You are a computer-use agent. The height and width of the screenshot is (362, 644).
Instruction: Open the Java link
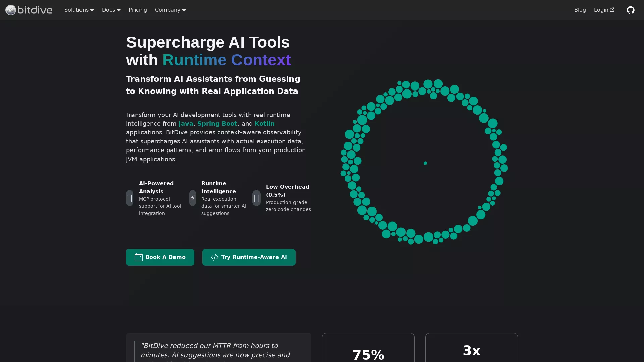[186, 124]
